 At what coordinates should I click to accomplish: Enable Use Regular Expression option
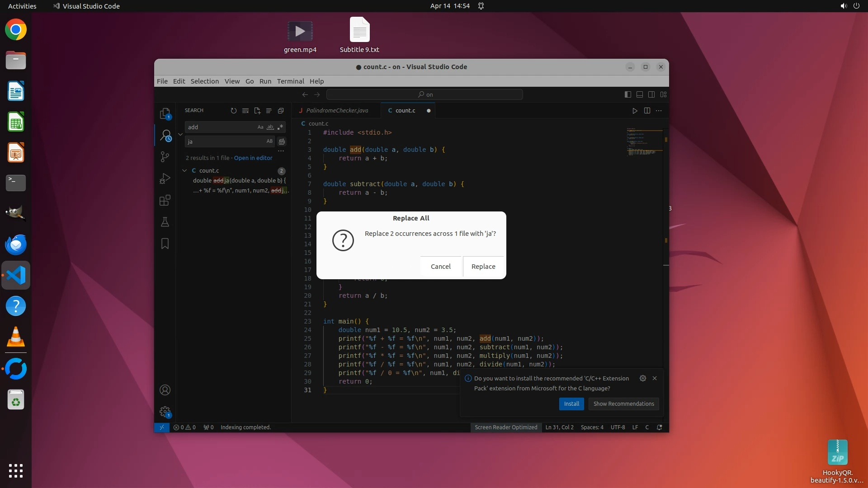tap(280, 127)
